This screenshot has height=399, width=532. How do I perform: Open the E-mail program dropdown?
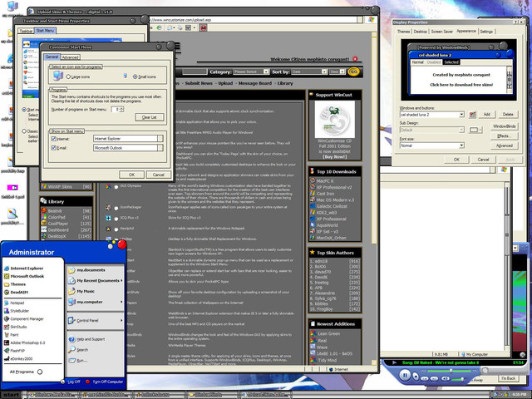(x=160, y=148)
